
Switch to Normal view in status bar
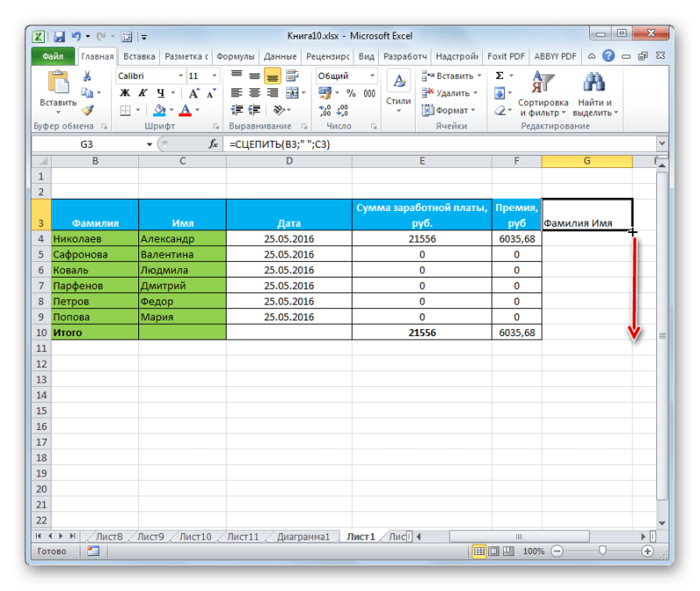coord(479,552)
